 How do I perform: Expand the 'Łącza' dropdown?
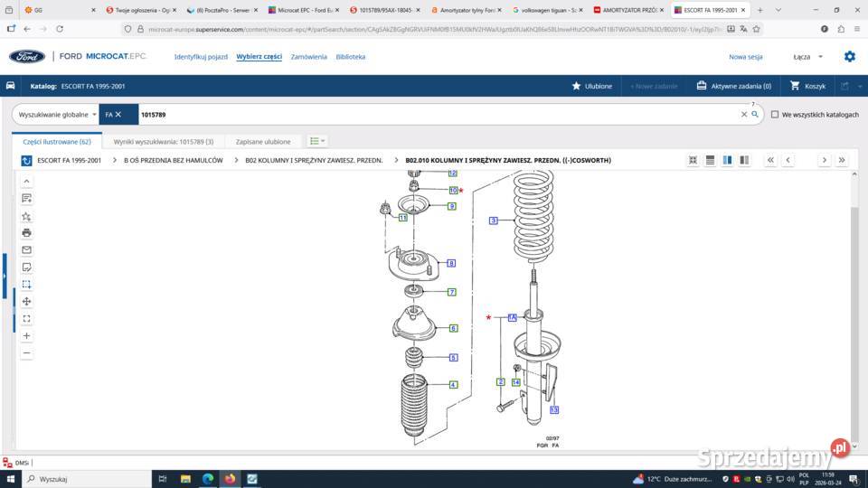click(x=807, y=57)
